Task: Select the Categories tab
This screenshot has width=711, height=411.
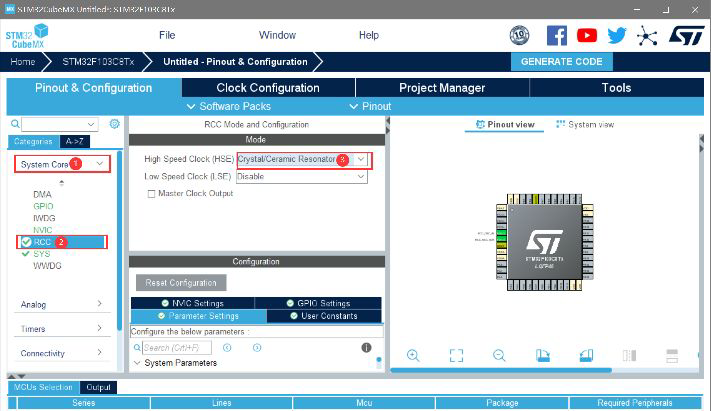Action: (x=34, y=142)
